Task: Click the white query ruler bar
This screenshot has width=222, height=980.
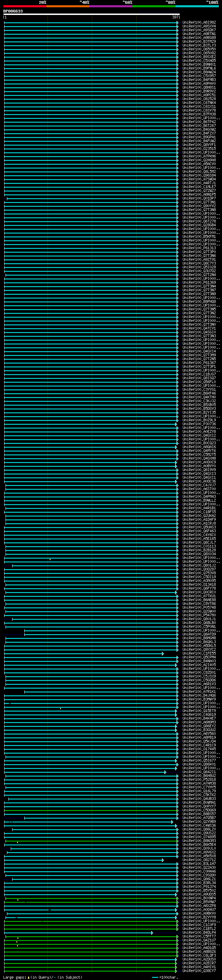Action: 92,15
